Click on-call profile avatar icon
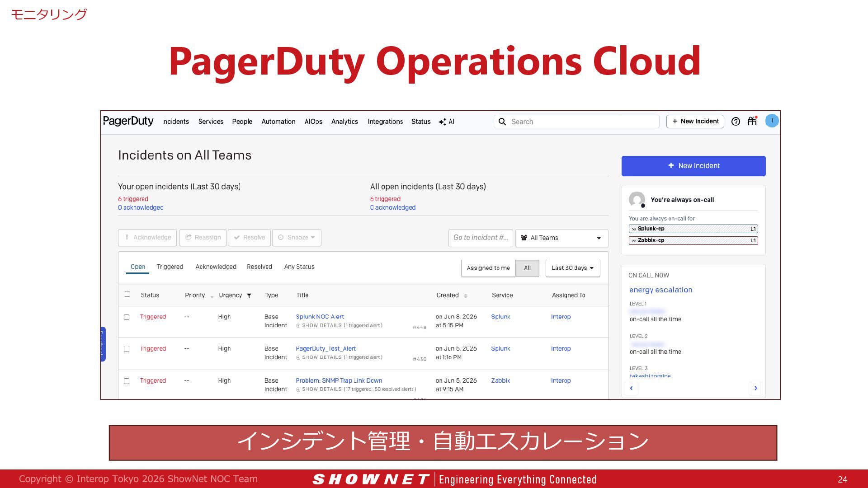Screen dimensions: 868x488 coord(637,200)
